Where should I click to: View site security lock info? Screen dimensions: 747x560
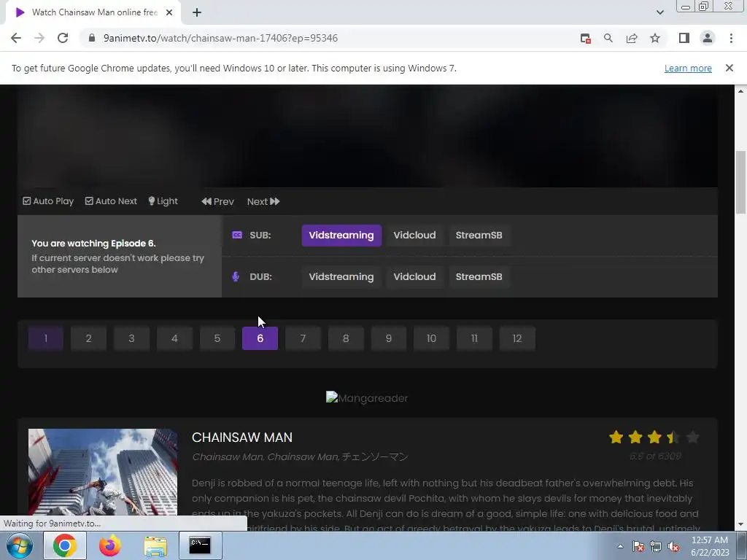92,38
